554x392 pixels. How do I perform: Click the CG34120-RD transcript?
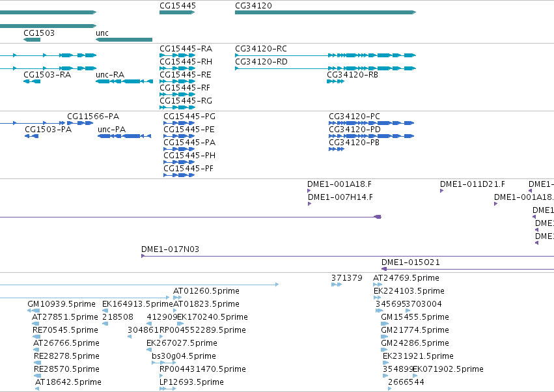[x=325, y=68]
